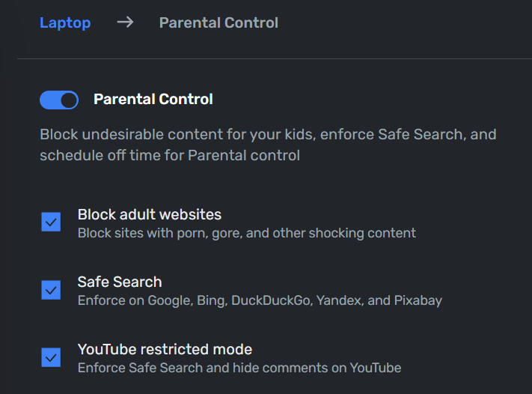Untick the YouTube restricted mode checkbox

(x=51, y=357)
